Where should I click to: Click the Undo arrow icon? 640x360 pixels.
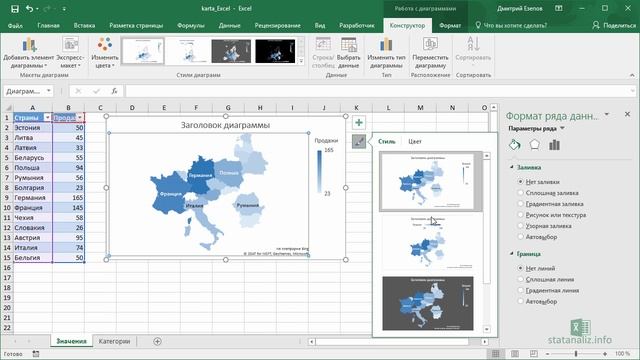(x=29, y=9)
